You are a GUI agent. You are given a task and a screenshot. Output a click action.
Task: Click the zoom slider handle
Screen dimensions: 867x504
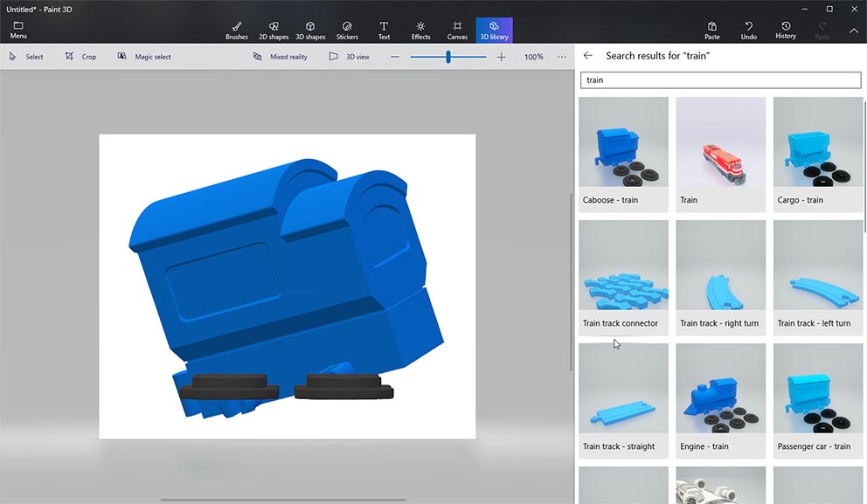448,57
